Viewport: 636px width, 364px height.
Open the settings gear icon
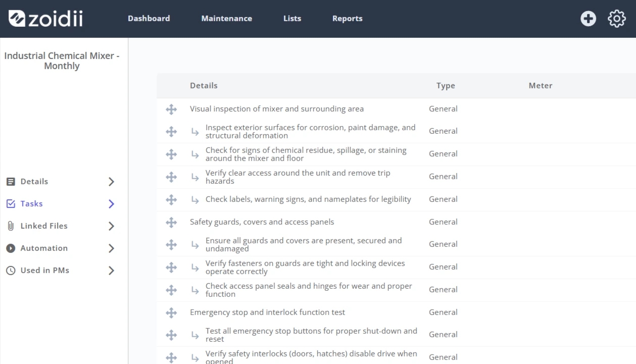click(617, 19)
